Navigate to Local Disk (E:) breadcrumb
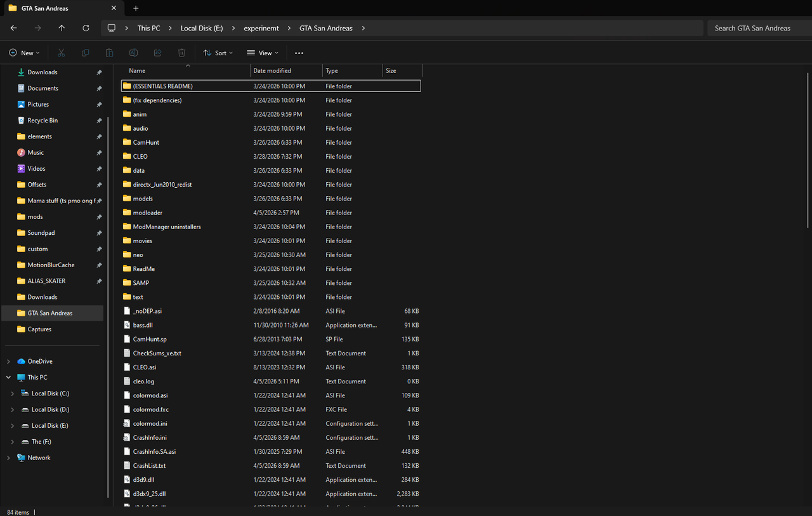This screenshot has width=812, height=516. 201,28
